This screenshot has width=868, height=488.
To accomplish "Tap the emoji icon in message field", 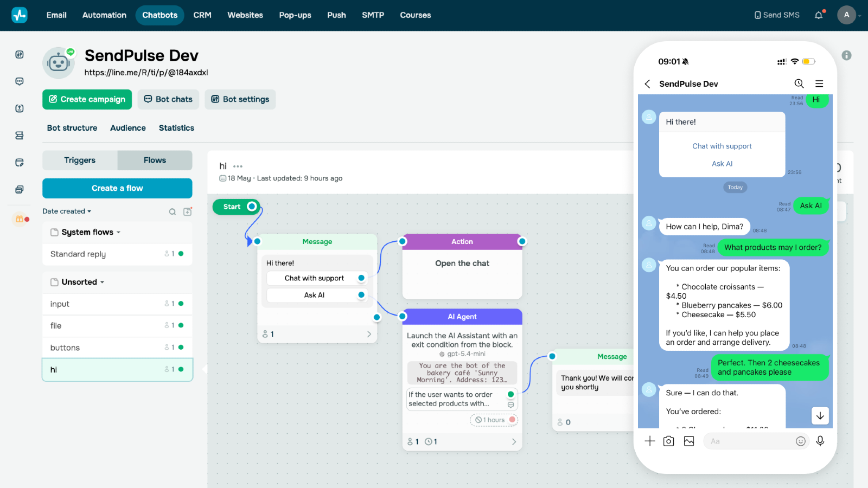I will point(801,441).
